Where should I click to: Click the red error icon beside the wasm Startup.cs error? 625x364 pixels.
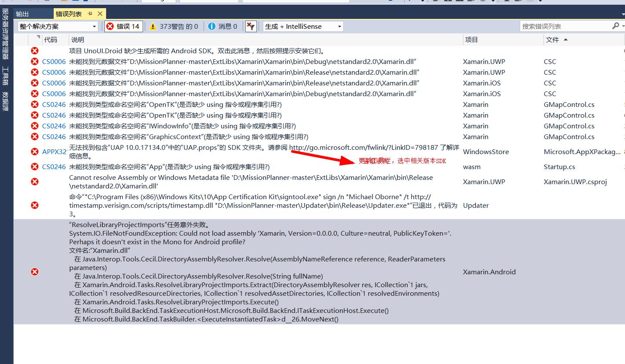pos(34,167)
